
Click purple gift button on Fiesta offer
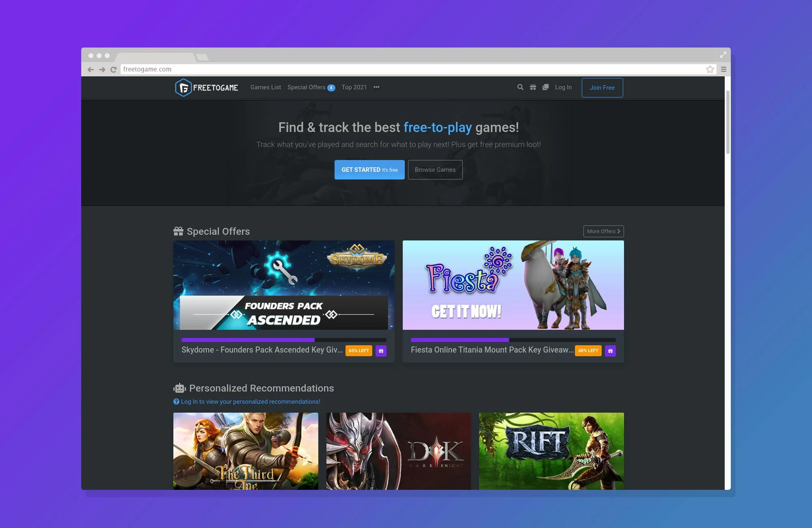(610, 351)
